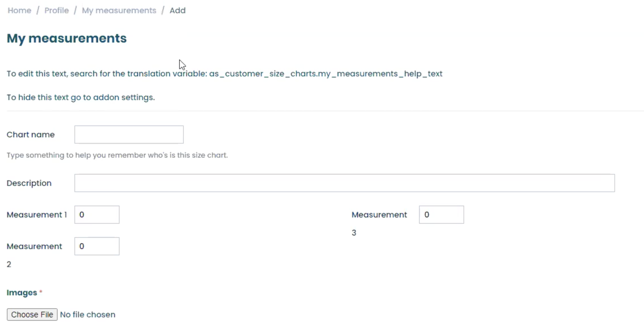Click the Measurement 1 value field
This screenshot has height=324, width=644.
[97, 215]
